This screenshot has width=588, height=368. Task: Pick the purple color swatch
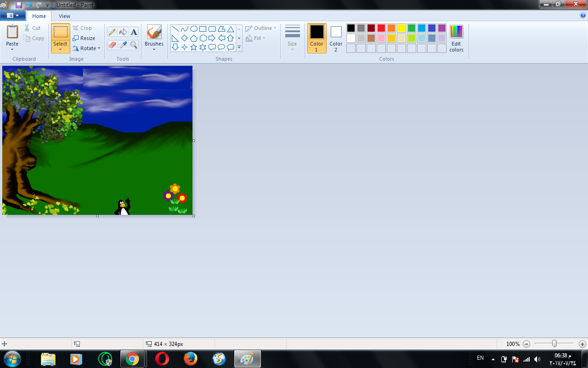click(442, 28)
